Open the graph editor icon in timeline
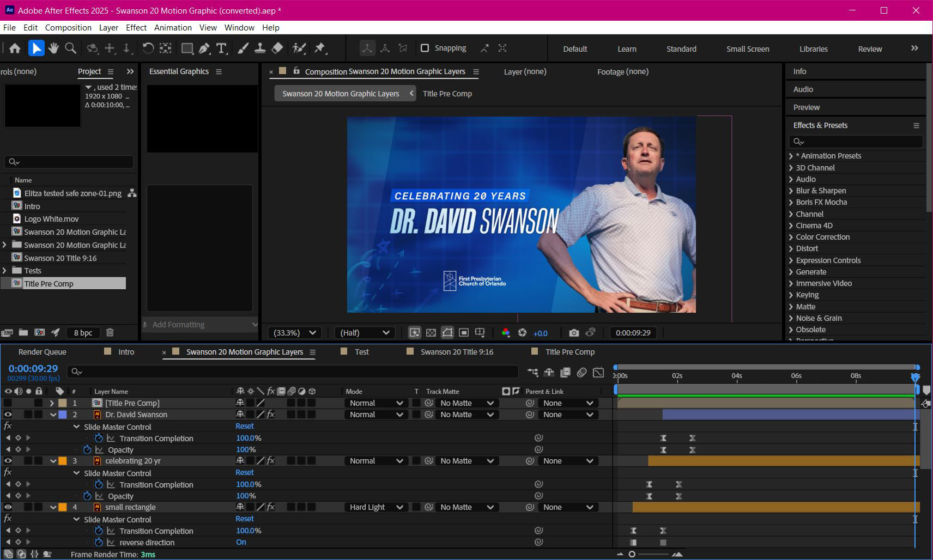This screenshot has height=560, width=933. pos(598,372)
